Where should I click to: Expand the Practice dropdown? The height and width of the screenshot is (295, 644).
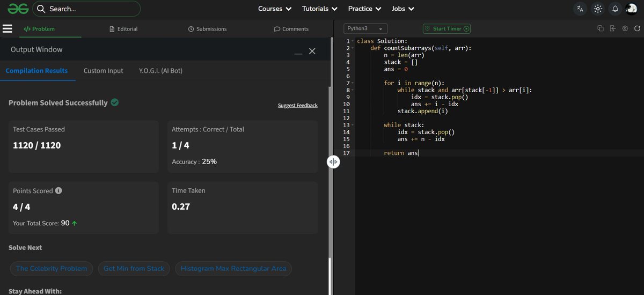(x=364, y=9)
